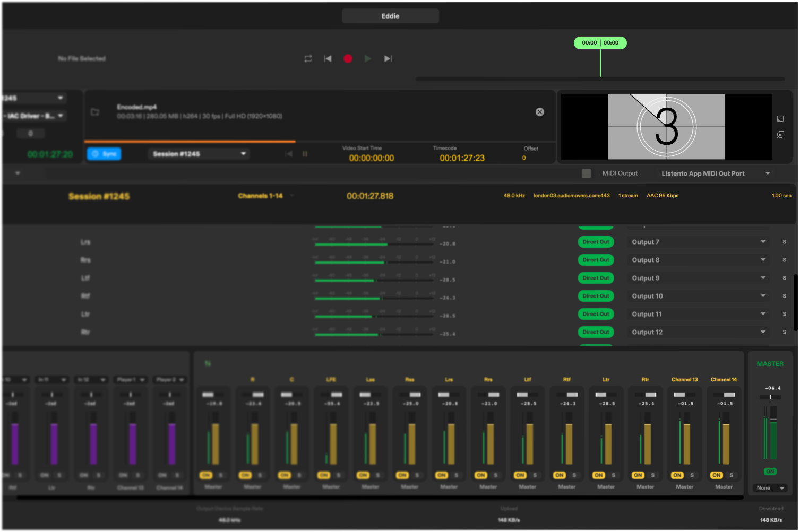This screenshot has height=532, width=800.
Task: Click the LFE channel fader
Action: [333, 444]
